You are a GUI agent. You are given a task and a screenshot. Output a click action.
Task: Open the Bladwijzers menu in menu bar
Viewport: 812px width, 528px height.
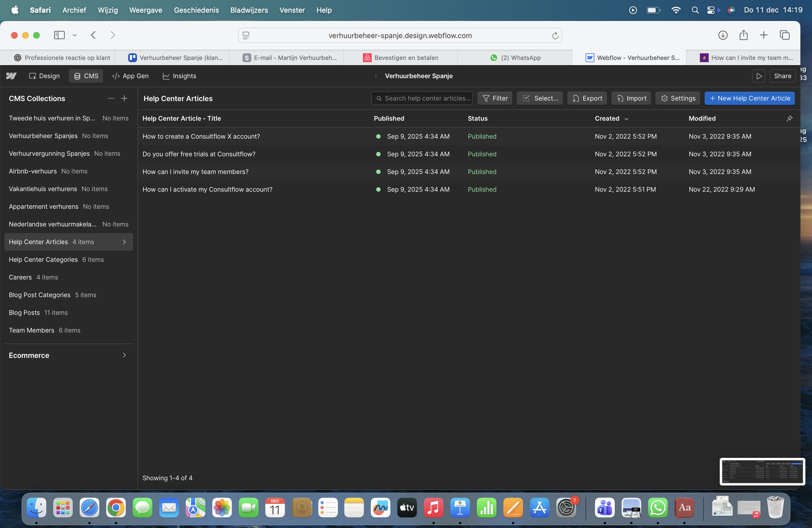[x=249, y=10]
